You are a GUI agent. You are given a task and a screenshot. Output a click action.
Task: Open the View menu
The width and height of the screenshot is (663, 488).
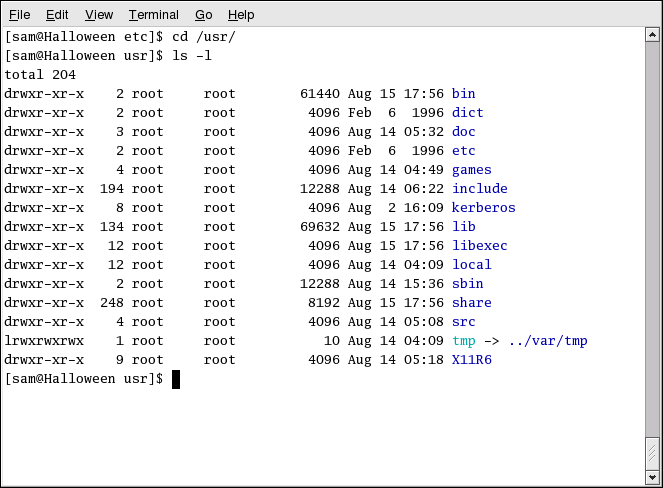pyautogui.click(x=99, y=15)
